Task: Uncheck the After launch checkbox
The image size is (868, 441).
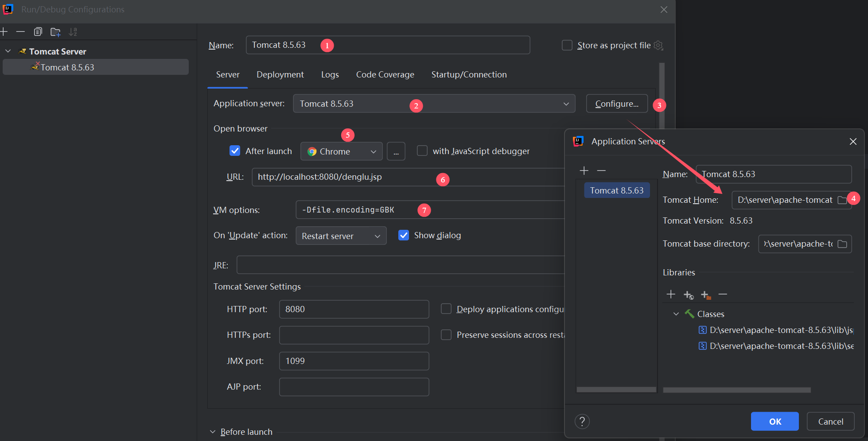Action: pyautogui.click(x=235, y=151)
